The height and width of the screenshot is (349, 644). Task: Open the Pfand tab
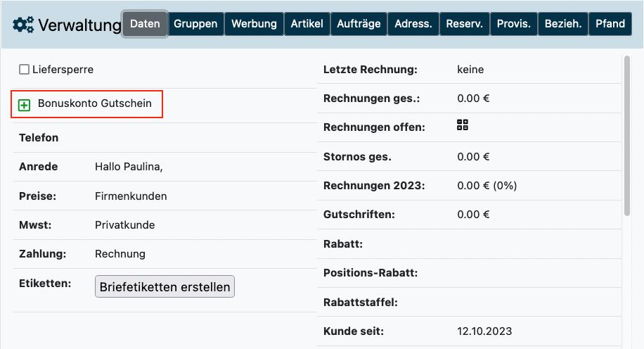[610, 24]
